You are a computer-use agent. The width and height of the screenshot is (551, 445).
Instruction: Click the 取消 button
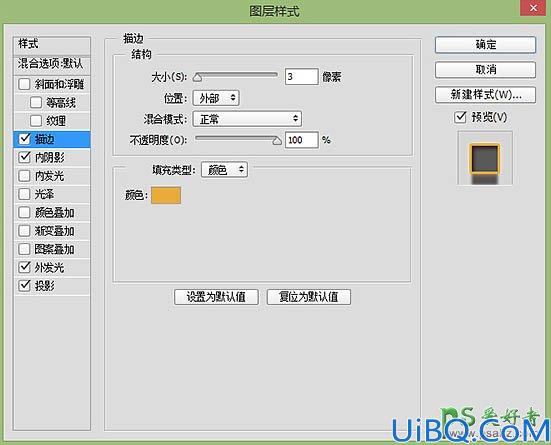(485, 70)
